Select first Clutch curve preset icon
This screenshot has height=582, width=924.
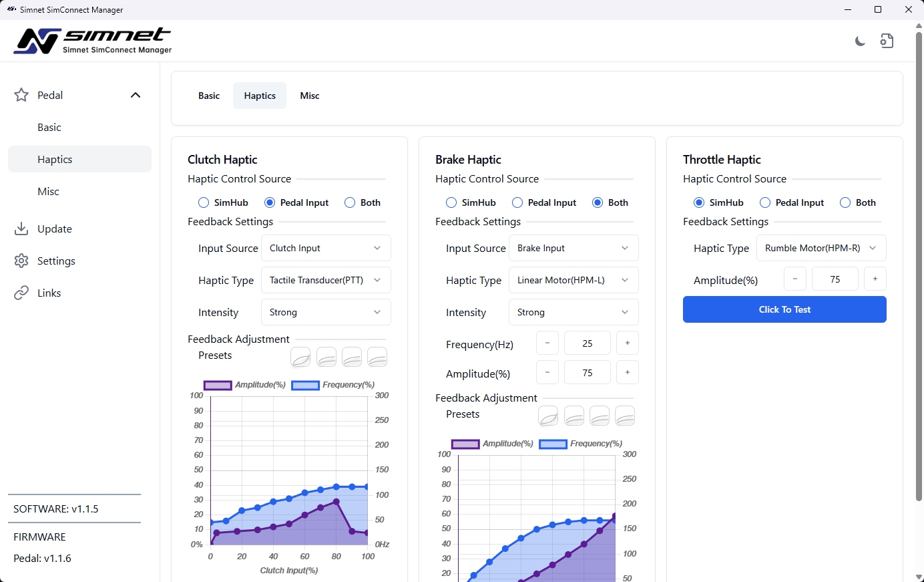pyautogui.click(x=300, y=357)
